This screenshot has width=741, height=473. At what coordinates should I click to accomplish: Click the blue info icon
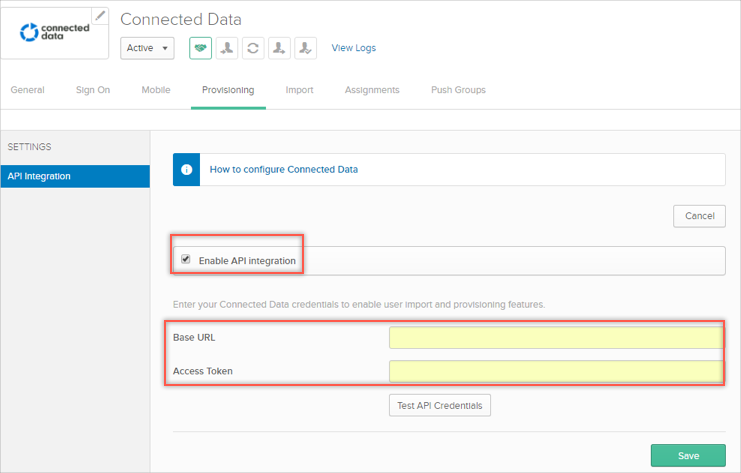[x=186, y=170]
